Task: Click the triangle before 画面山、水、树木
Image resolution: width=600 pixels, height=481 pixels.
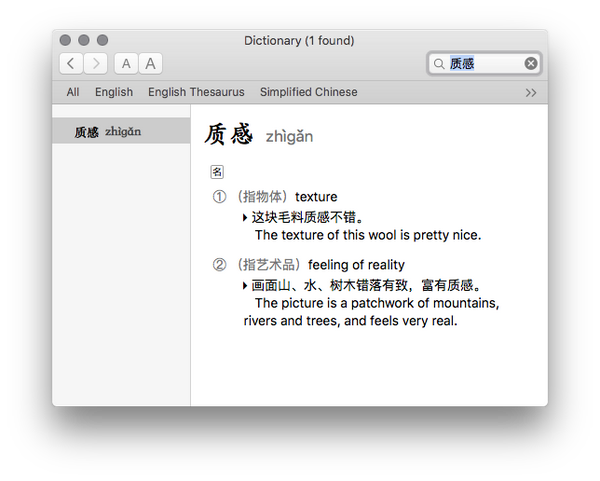Action: tap(245, 285)
